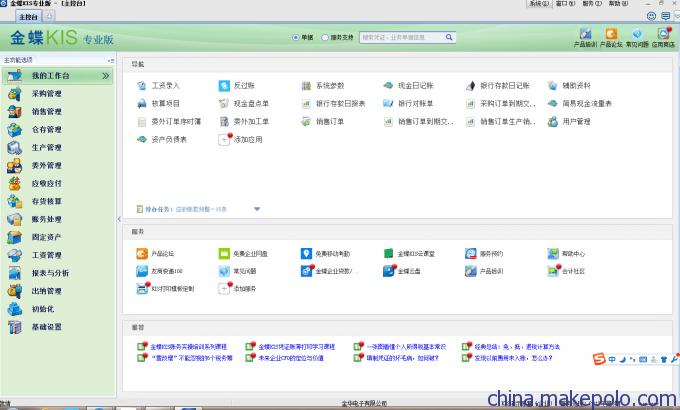Open 帮助中心 service
The width and height of the screenshot is (680, 410).
click(566, 253)
